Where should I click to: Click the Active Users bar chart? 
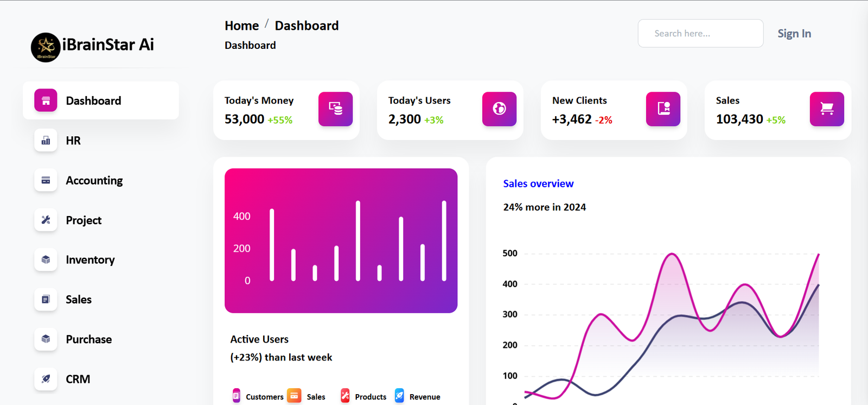click(x=341, y=241)
